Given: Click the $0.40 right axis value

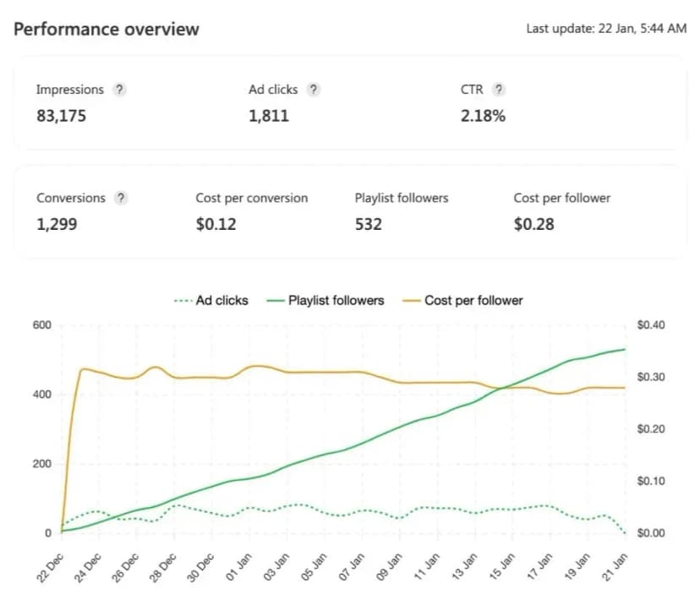Looking at the screenshot, I should 651,325.
